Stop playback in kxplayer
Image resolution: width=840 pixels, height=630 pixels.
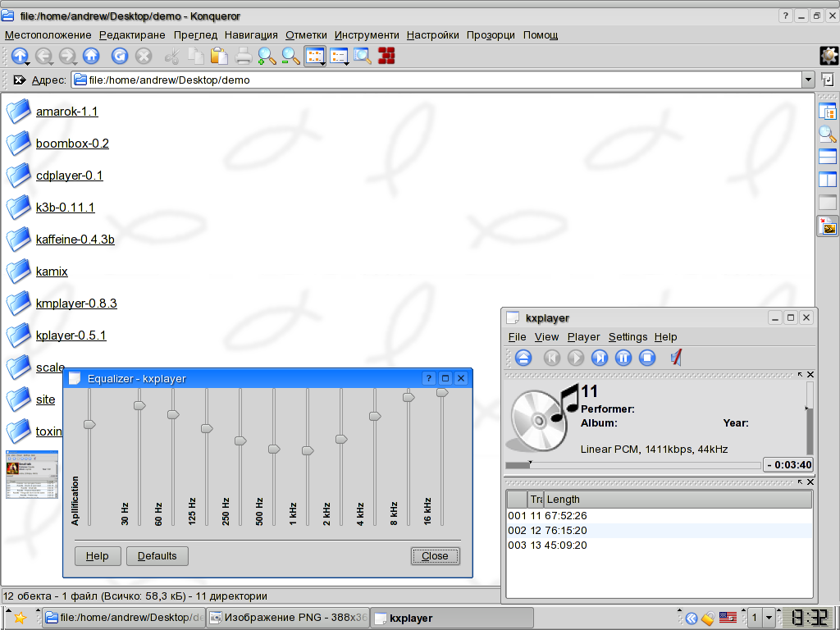[x=647, y=357]
